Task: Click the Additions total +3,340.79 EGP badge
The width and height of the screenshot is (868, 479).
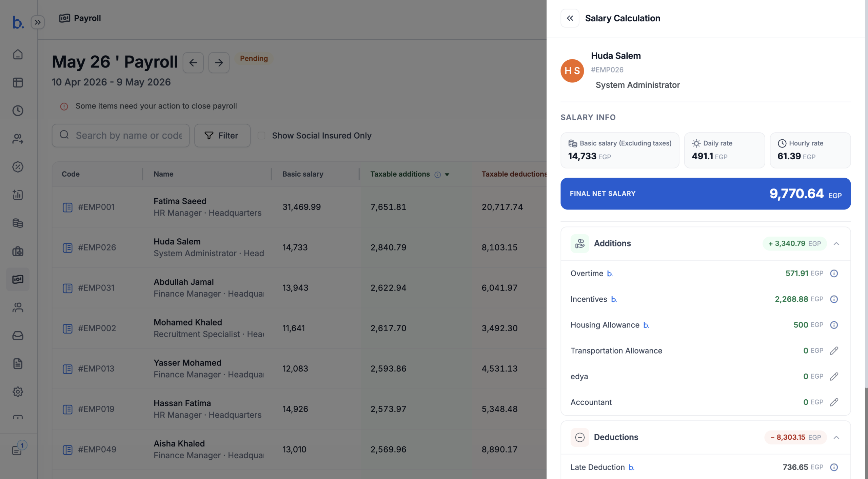Action: [x=794, y=243]
